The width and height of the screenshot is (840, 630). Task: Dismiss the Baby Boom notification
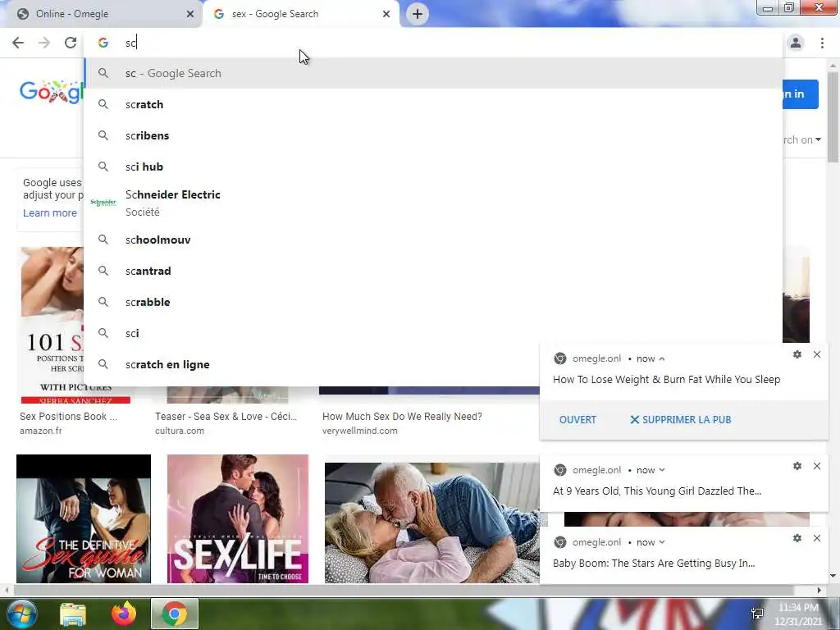click(816, 538)
